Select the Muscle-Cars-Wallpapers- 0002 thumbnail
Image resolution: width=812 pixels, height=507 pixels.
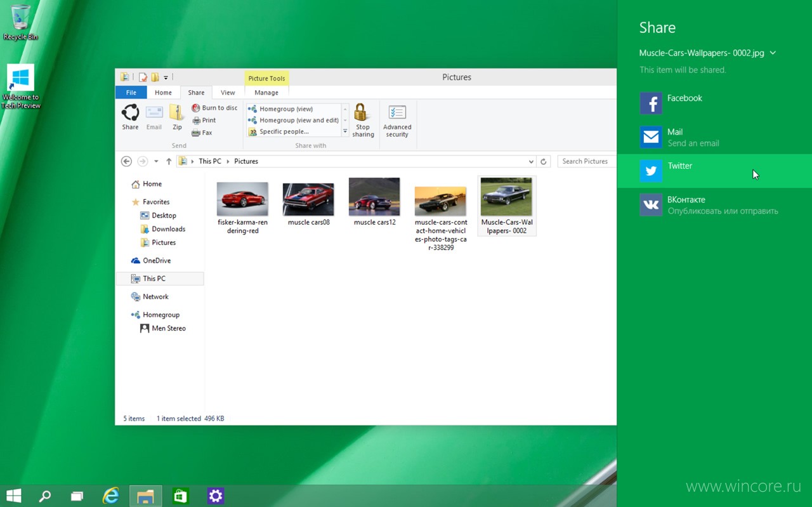click(x=506, y=206)
